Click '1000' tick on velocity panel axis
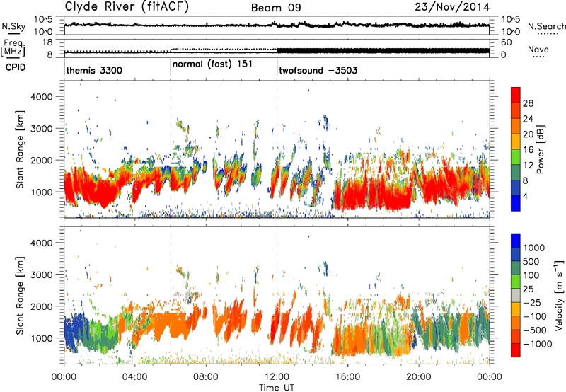Image resolution: width=566 pixels, height=392 pixels. pyautogui.click(x=41, y=338)
